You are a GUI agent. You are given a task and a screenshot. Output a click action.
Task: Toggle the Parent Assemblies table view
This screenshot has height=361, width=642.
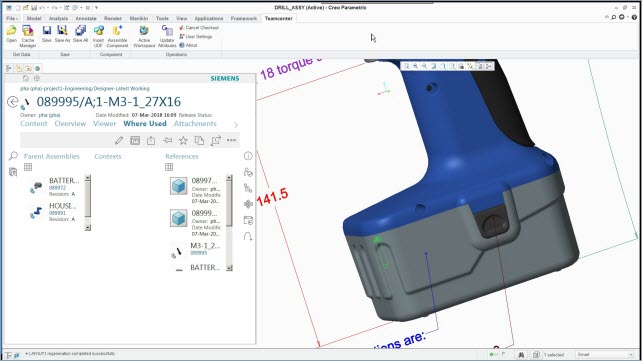[28, 167]
